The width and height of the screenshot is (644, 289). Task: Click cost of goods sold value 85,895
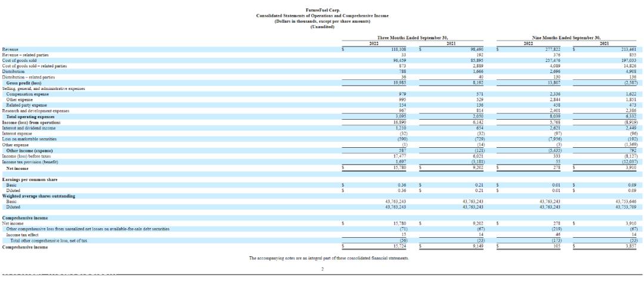click(478, 60)
